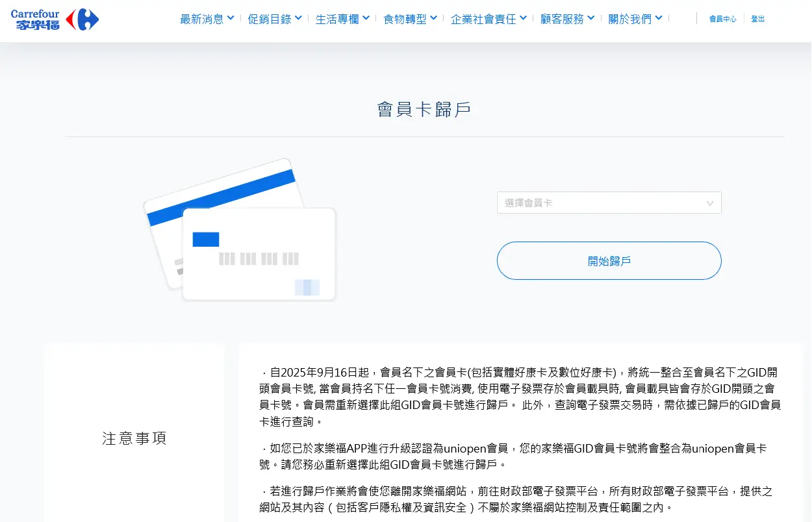Expand the 顧客服務 menu chevron
Image resolution: width=812 pixels, height=522 pixels.
click(x=590, y=18)
